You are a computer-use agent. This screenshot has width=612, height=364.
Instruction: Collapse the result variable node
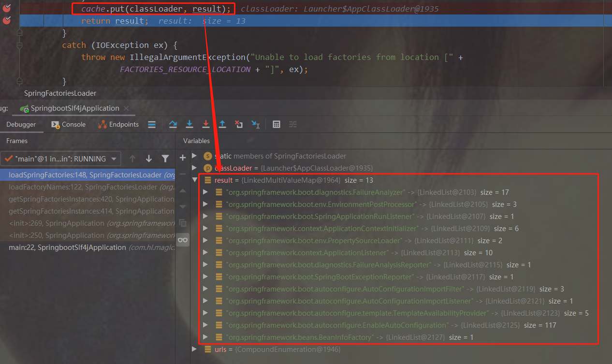click(x=194, y=180)
